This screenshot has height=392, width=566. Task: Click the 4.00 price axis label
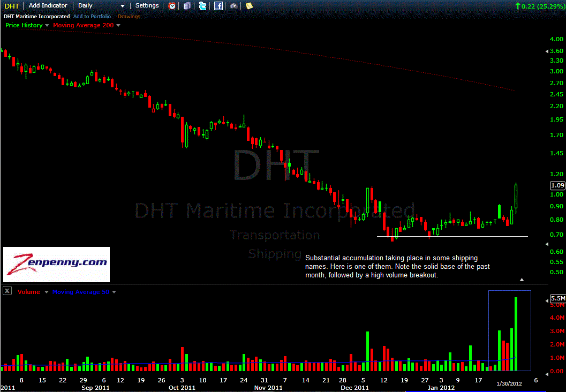(x=556, y=39)
